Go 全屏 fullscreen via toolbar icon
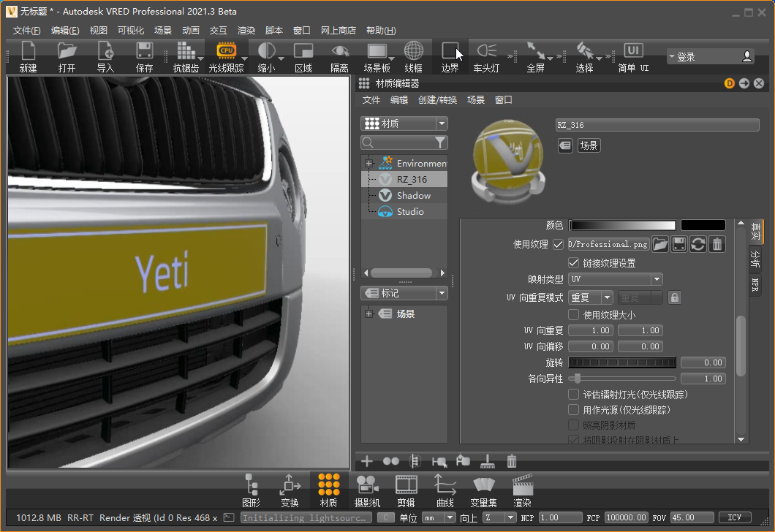The width and height of the screenshot is (775, 532). [536, 57]
